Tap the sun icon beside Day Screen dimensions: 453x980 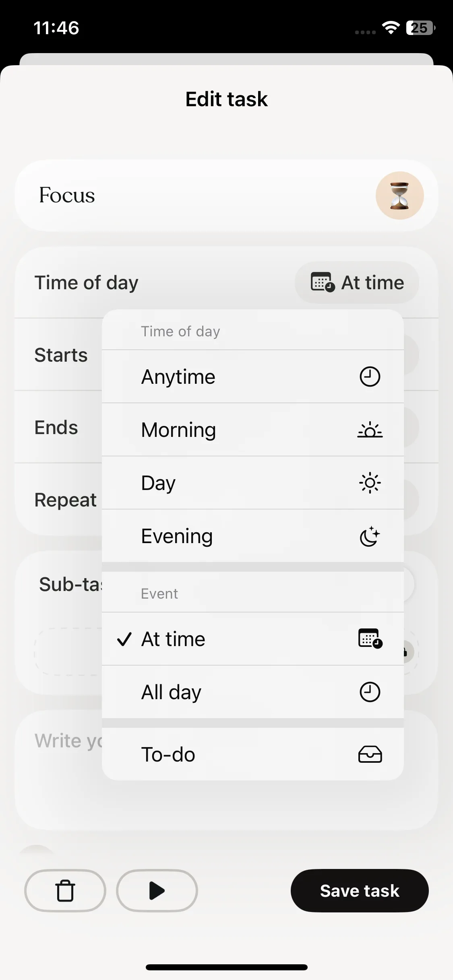(x=370, y=483)
